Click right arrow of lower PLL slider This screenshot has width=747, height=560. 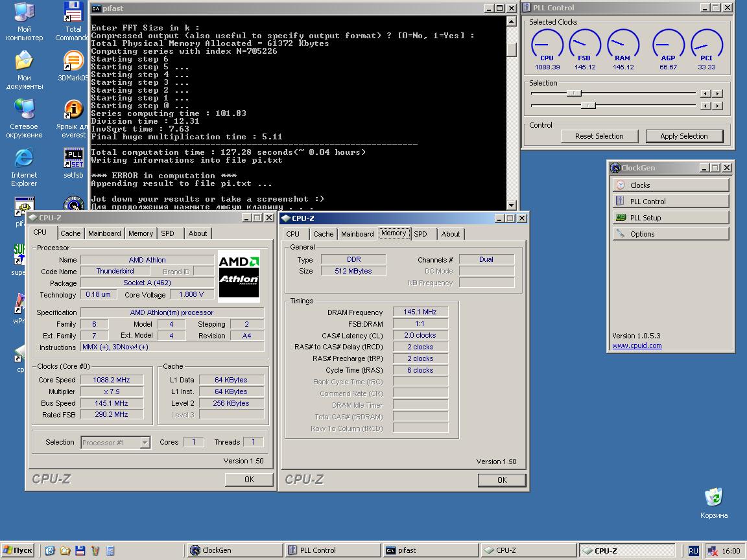point(718,106)
